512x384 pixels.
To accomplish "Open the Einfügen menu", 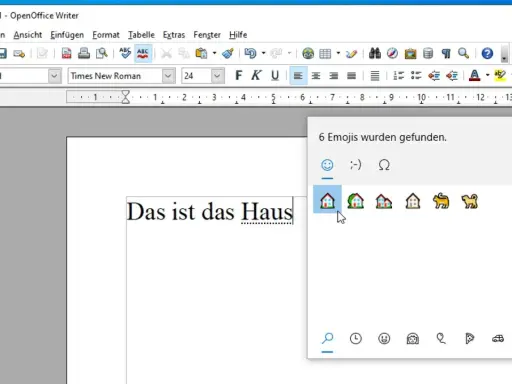I will (67, 35).
